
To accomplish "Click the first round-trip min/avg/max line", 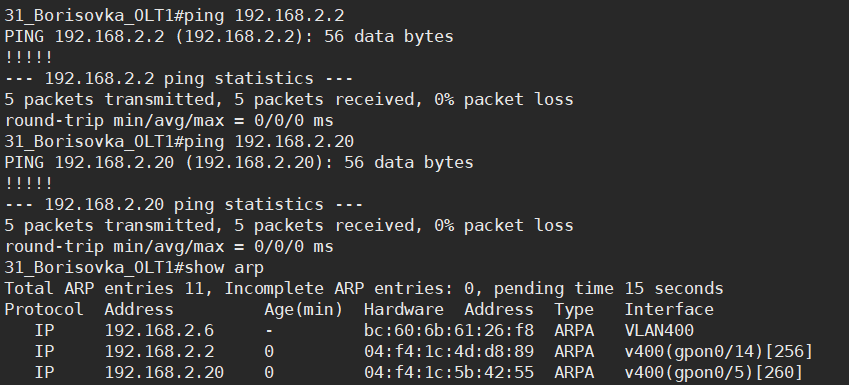I will [x=169, y=121].
